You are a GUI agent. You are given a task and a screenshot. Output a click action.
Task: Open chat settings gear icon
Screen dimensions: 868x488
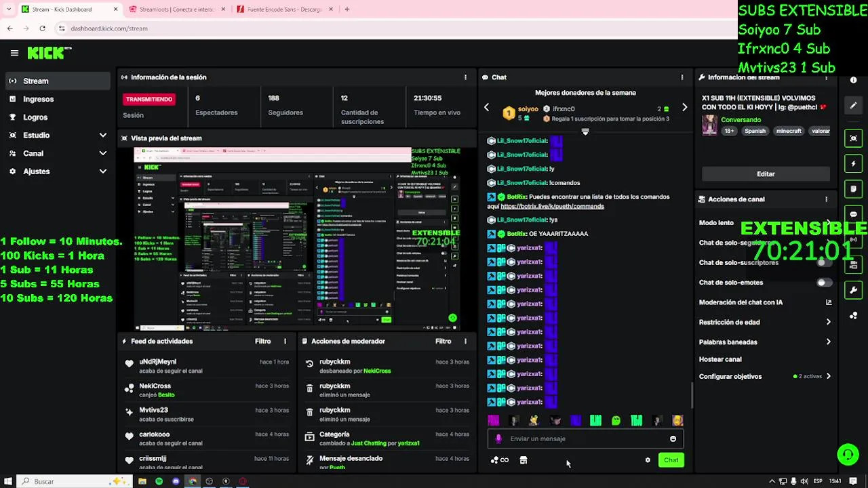pyautogui.click(x=648, y=460)
